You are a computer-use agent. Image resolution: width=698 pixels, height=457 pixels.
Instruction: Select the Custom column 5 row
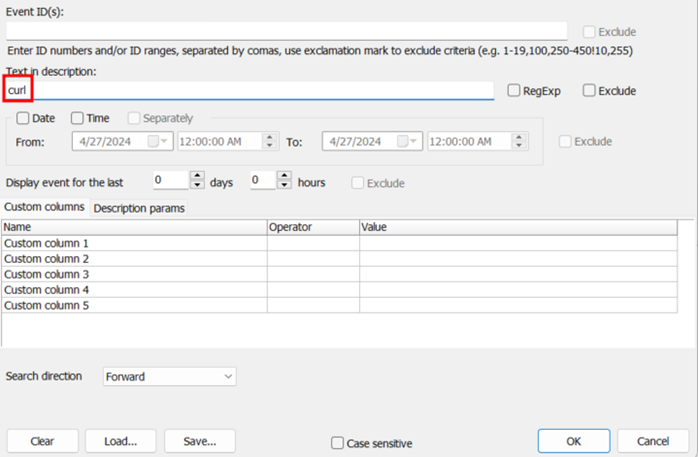pyautogui.click(x=339, y=305)
